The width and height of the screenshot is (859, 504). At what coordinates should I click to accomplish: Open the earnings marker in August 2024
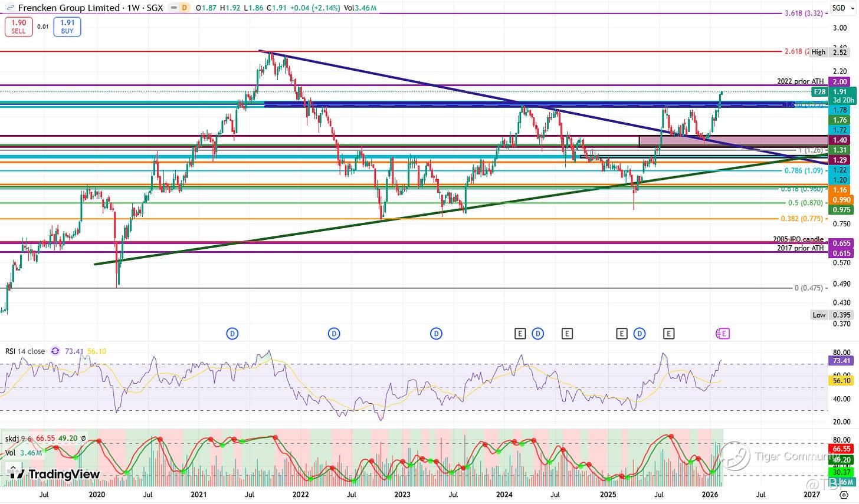pyautogui.click(x=566, y=334)
